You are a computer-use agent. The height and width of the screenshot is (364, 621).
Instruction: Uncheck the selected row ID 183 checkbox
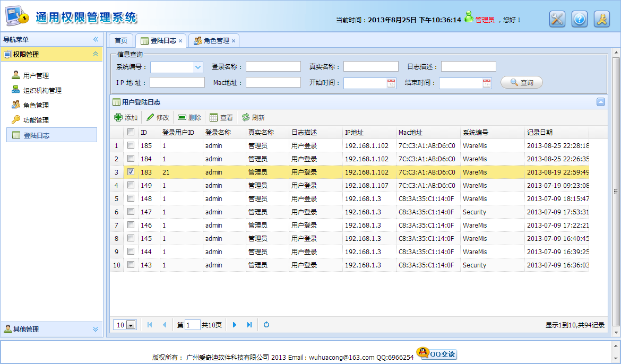pos(131,172)
